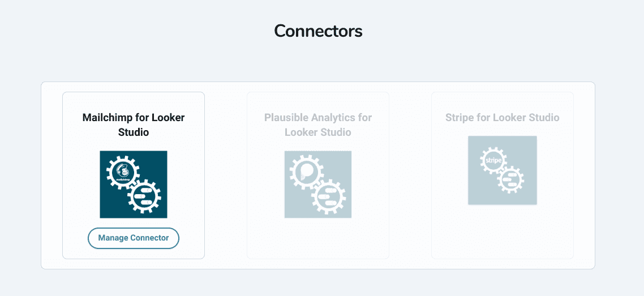The image size is (644, 296).
Task: Click the Plausible "P" gear icon
Action: pos(307,171)
